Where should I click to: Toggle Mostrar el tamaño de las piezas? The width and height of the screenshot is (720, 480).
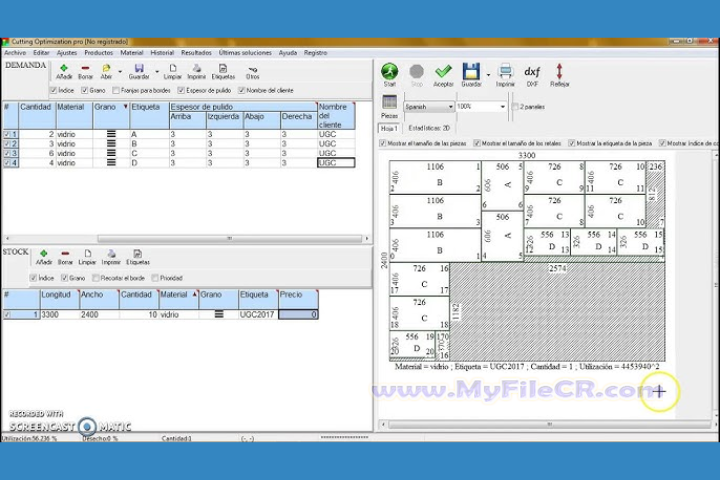pos(382,143)
